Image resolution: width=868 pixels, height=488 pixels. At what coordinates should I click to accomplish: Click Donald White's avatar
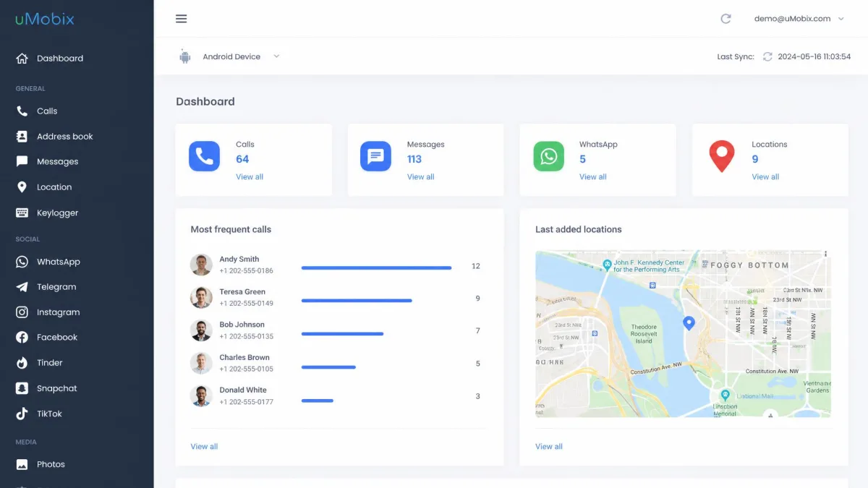click(x=201, y=395)
